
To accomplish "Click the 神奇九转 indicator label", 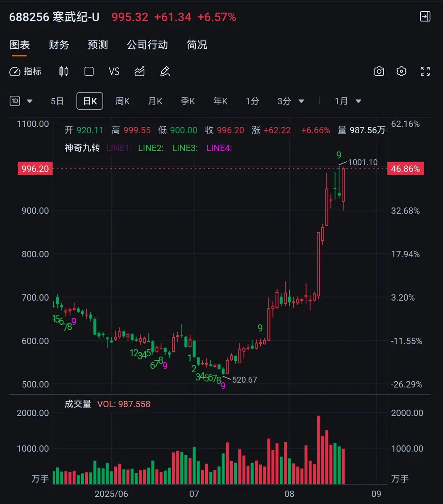I will pyautogui.click(x=82, y=148).
